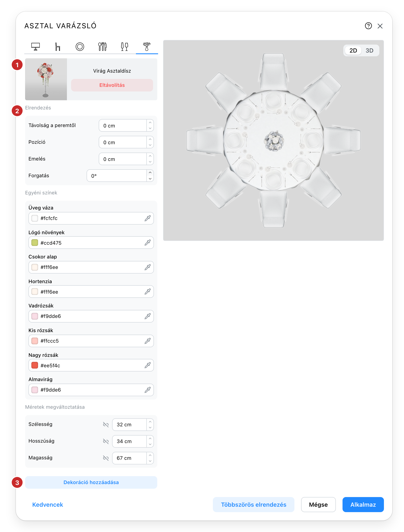Viewport: 404px width, 532px height.
Task: Switch preview to 2D view
Action: coord(353,50)
